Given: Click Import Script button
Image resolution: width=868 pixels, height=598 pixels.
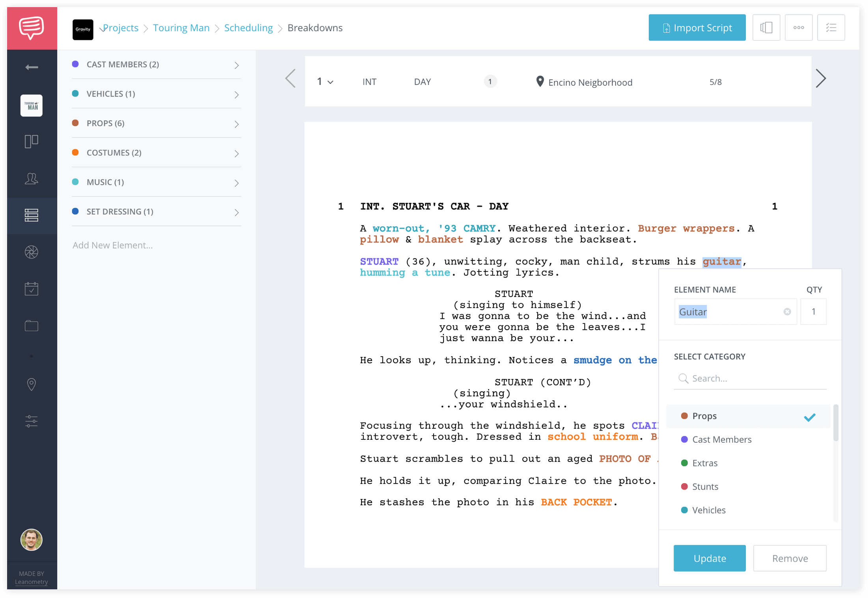Looking at the screenshot, I should (697, 28).
